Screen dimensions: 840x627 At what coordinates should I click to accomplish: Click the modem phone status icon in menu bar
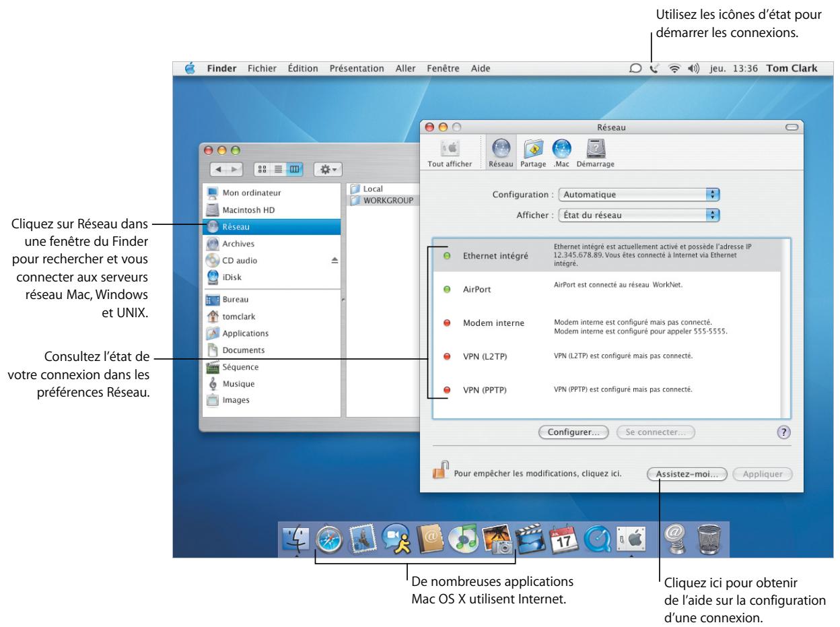[x=655, y=68]
